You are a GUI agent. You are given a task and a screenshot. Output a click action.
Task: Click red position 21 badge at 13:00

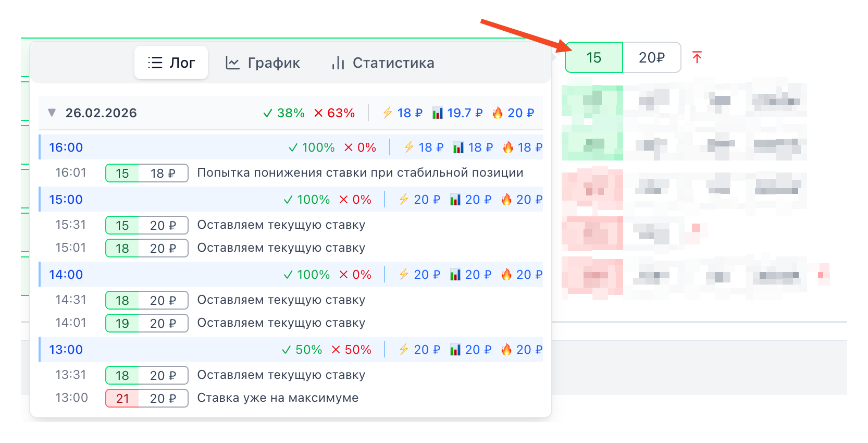coord(122,399)
